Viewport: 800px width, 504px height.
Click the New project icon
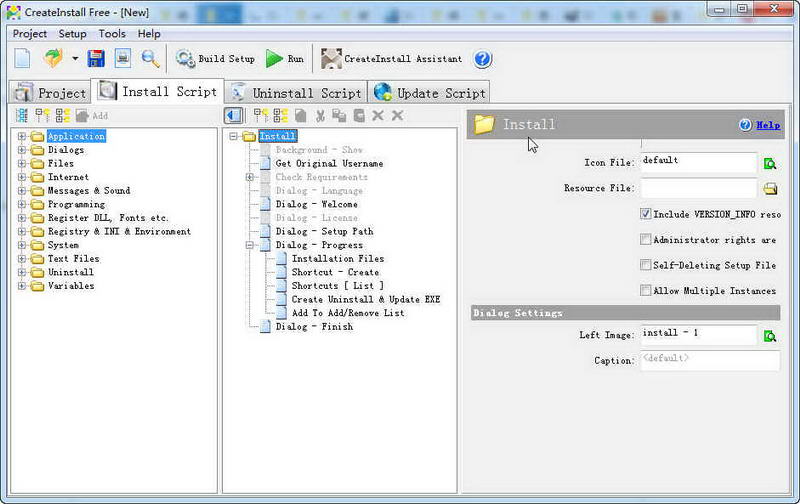(x=22, y=59)
